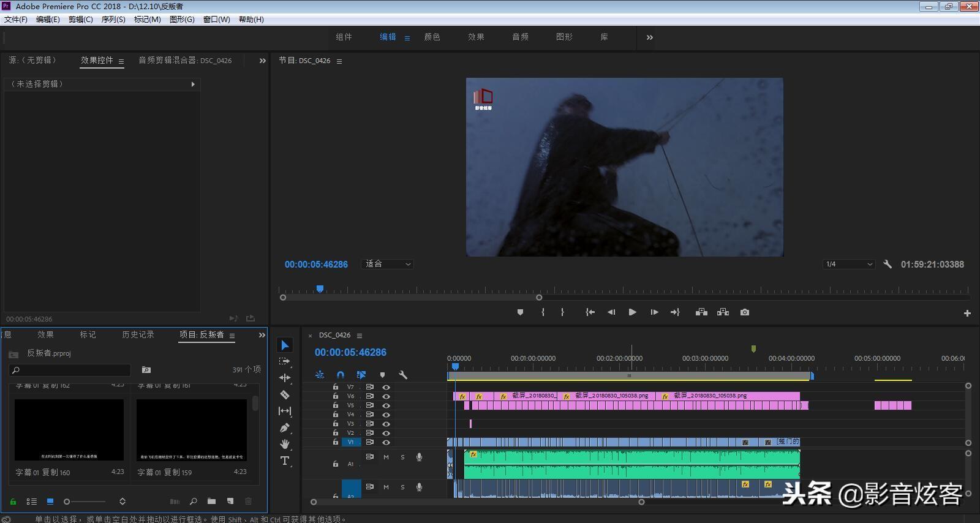980x523 pixels.
Task: Select the Selection tool arrow
Action: click(x=285, y=345)
